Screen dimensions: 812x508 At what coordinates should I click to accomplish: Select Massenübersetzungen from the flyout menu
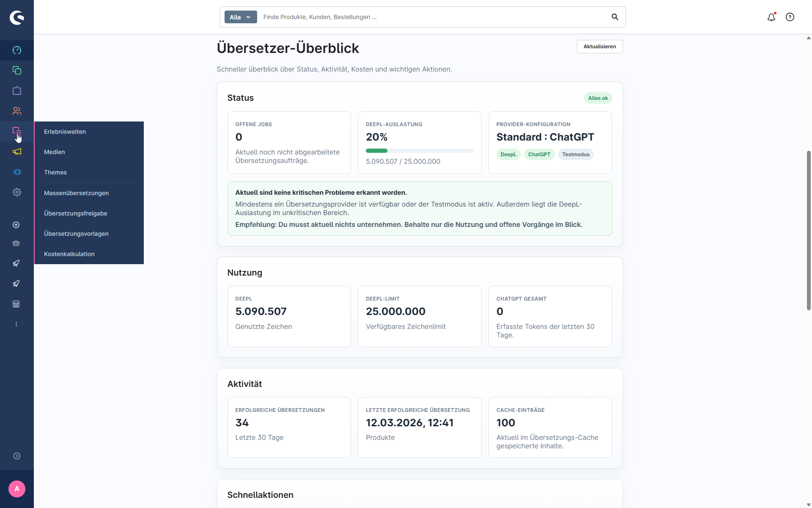76,193
